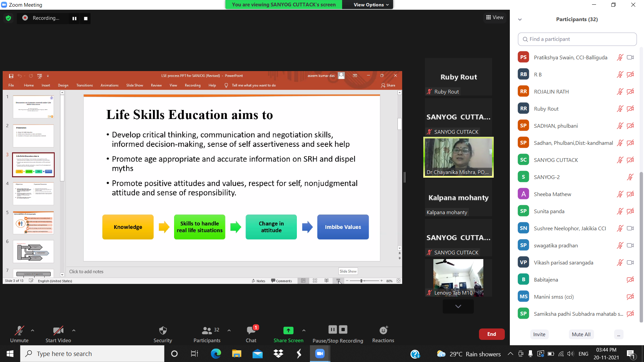This screenshot has height=362, width=644.
Task: Open the Security shield icon
Action: coord(163,331)
